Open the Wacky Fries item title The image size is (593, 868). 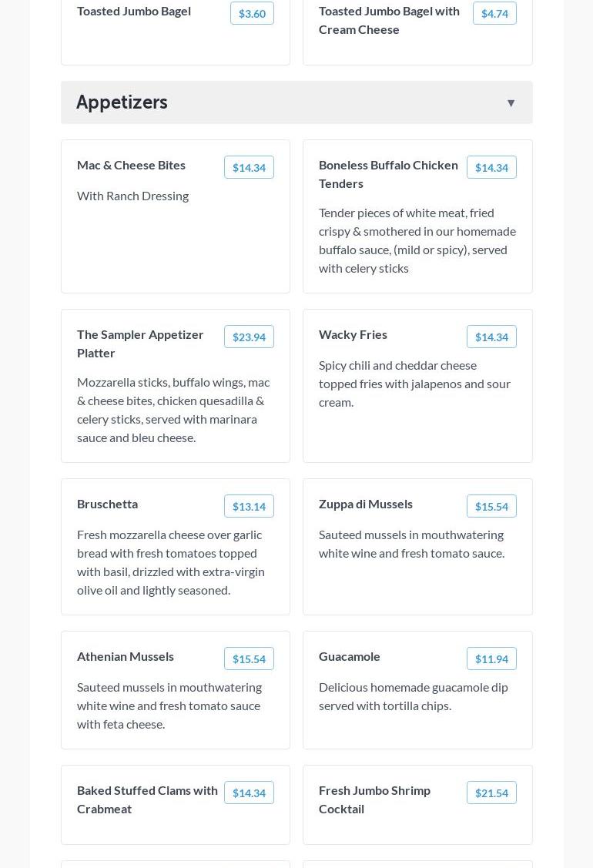pos(353,334)
